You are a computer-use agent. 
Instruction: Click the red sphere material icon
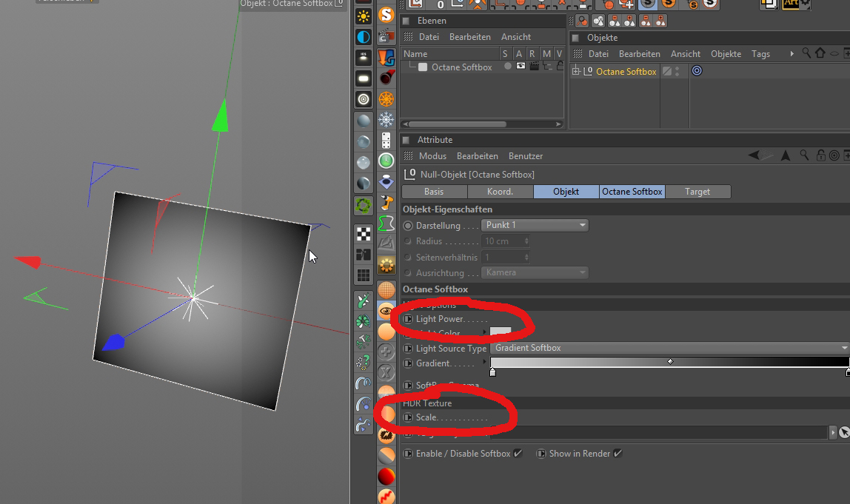(386, 477)
